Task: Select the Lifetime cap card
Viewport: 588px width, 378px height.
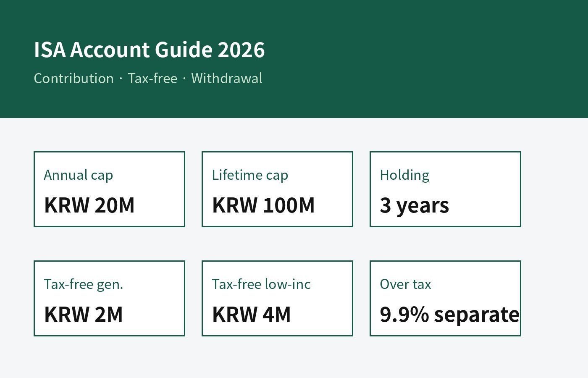Action: [277, 189]
